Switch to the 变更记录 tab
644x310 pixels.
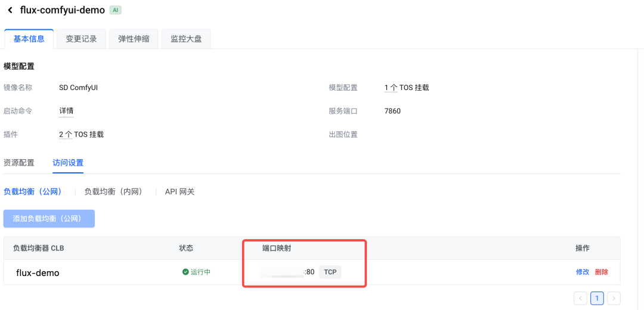click(81, 39)
